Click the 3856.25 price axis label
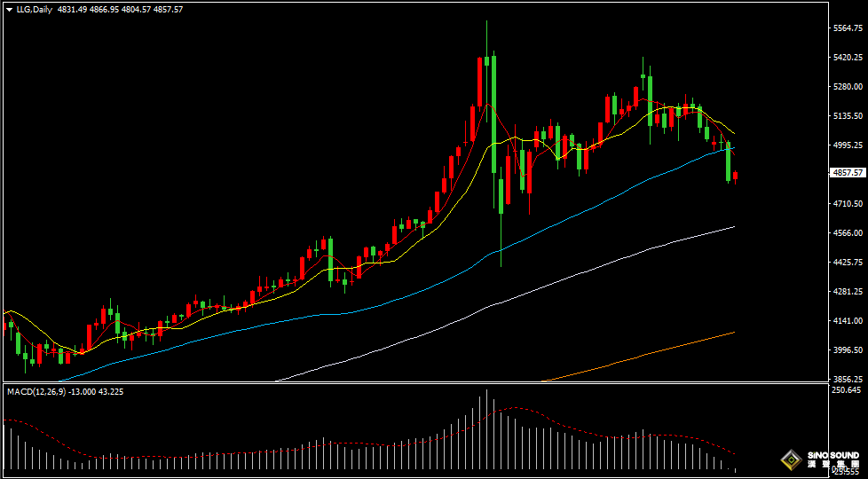 point(848,378)
